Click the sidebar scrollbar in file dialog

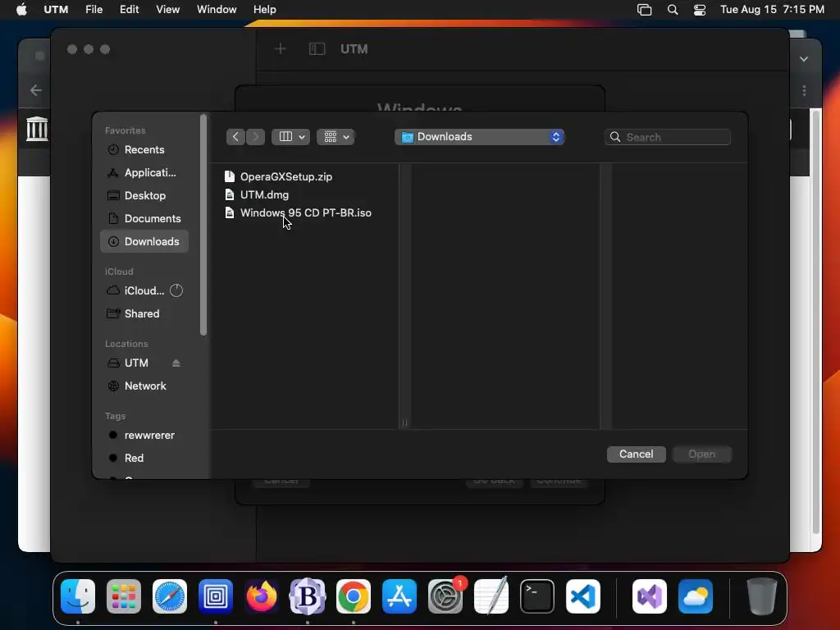[203, 225]
